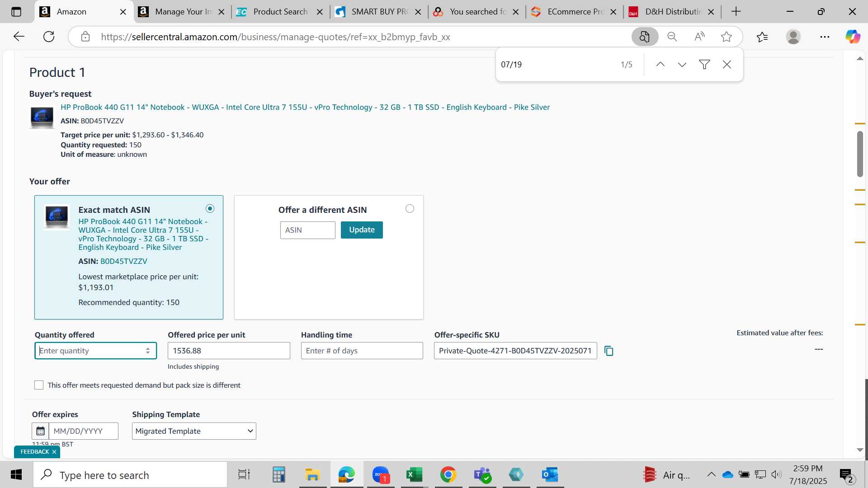Close the Amazon tab

(x=123, y=12)
